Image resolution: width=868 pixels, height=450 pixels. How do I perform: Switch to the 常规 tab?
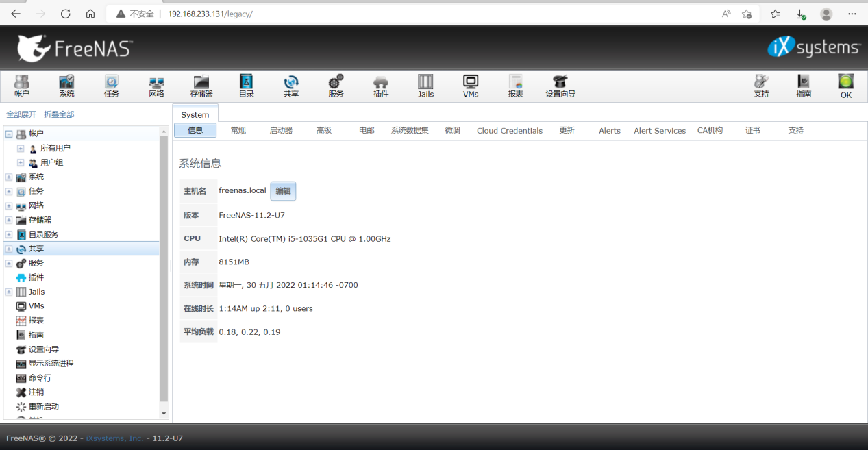pyautogui.click(x=238, y=130)
